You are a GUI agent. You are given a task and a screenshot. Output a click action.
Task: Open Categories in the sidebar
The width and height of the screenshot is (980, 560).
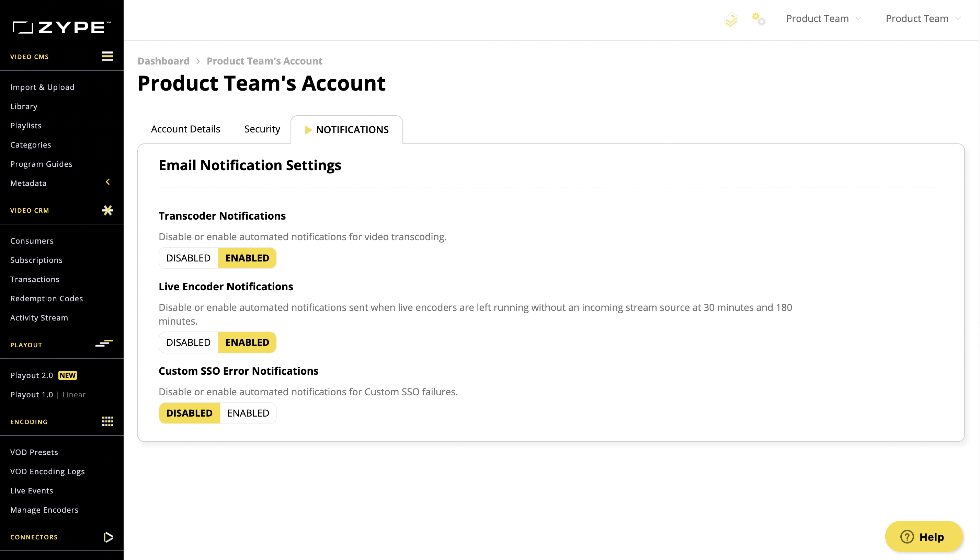click(31, 144)
